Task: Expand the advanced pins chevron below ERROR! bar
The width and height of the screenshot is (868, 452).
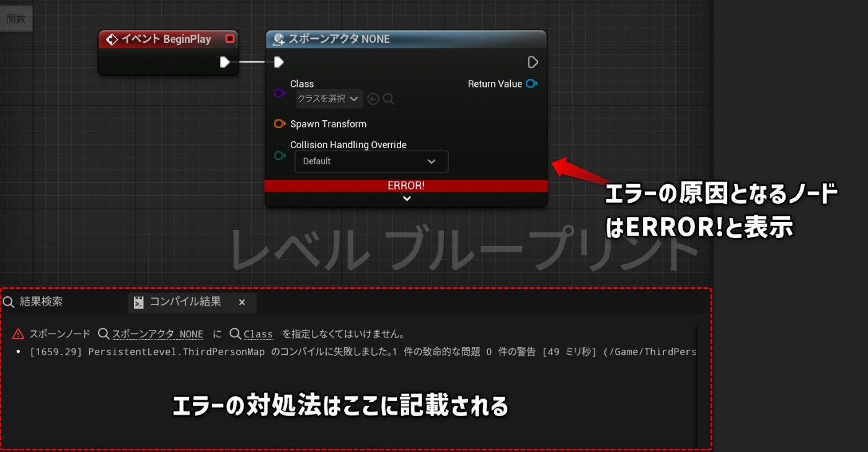Action: [x=407, y=198]
